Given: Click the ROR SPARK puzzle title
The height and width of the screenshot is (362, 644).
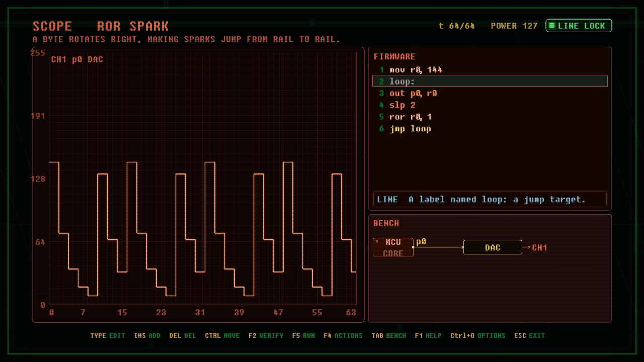Looking at the screenshot, I should [133, 26].
